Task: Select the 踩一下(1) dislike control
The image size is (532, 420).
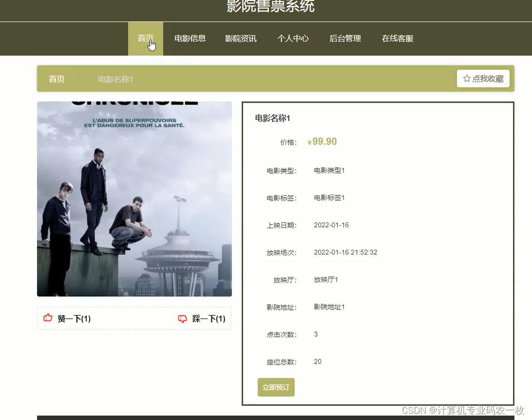Action: pyautogui.click(x=205, y=318)
